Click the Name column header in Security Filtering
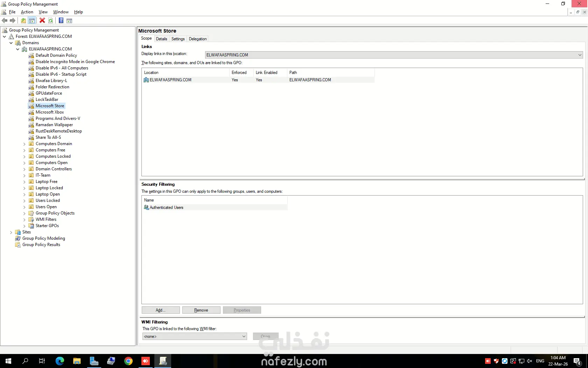This screenshot has width=588, height=368. tap(215, 200)
